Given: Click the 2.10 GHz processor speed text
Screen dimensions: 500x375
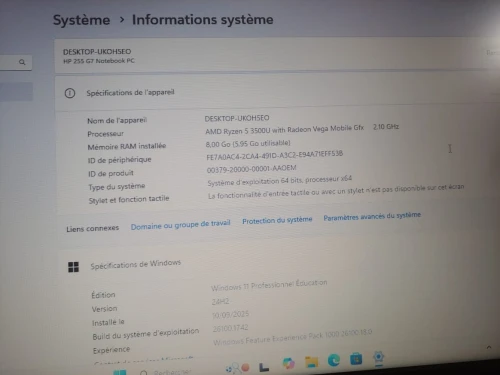Looking at the screenshot, I should click(386, 127).
